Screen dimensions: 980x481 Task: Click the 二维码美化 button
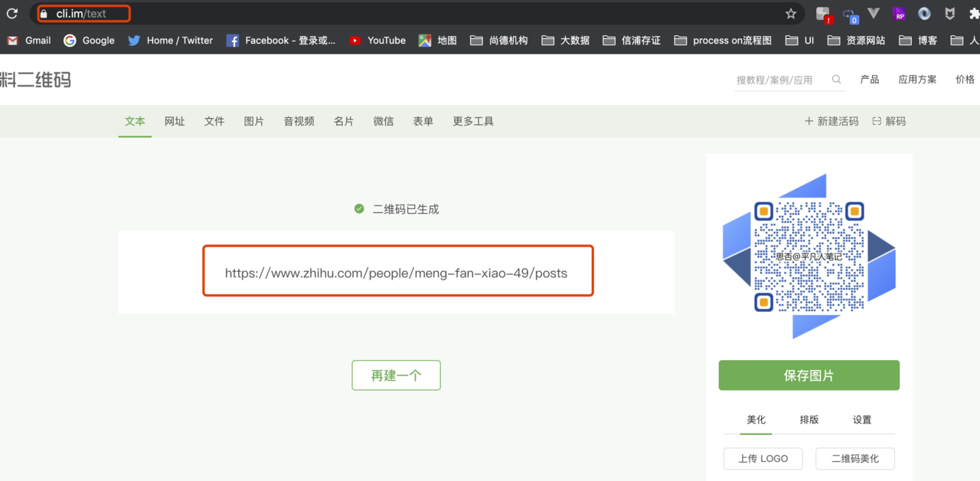[x=854, y=458]
